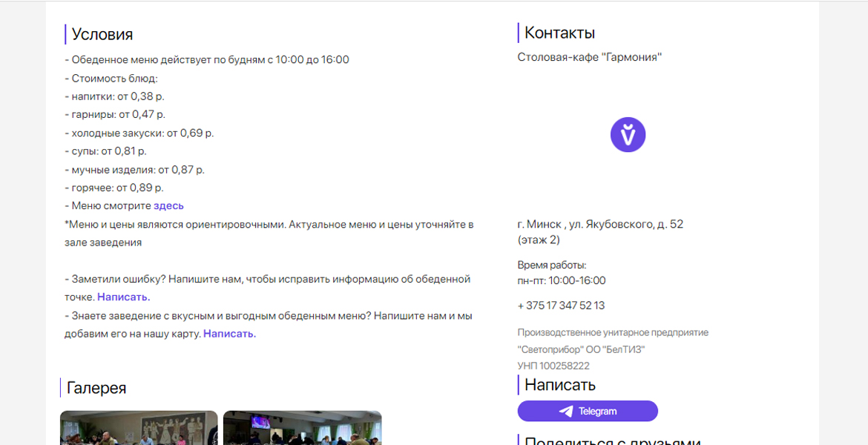The width and height of the screenshot is (868, 445).
Task: Click the phone number +375 17 347 52 13
Action: pos(562,306)
